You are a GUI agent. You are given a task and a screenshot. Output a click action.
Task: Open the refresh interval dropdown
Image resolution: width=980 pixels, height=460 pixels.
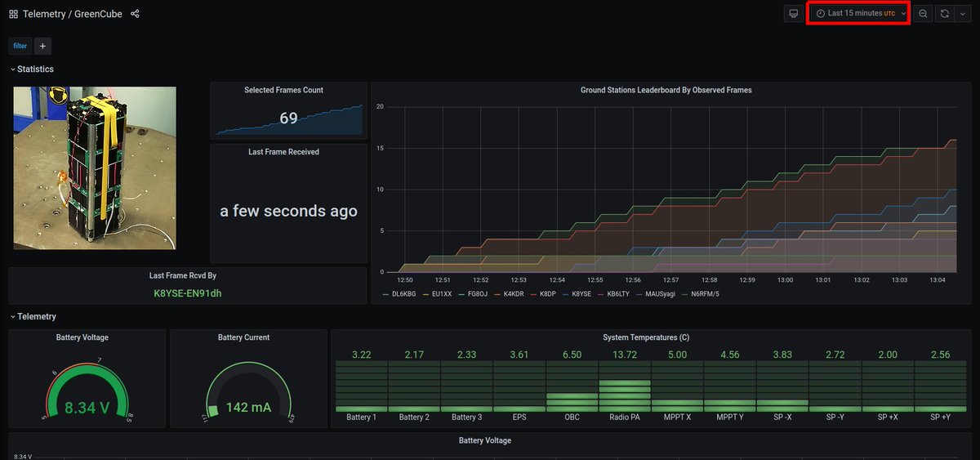(962, 14)
